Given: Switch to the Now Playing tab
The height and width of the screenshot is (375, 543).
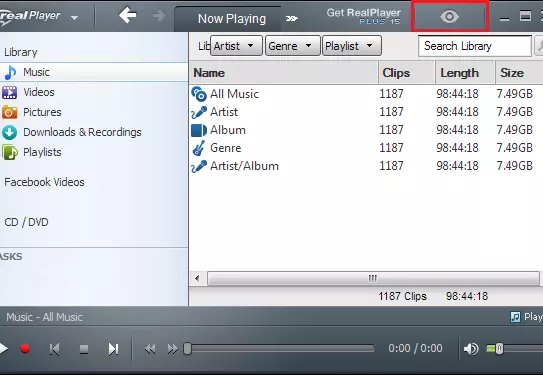Looking at the screenshot, I should point(232,19).
